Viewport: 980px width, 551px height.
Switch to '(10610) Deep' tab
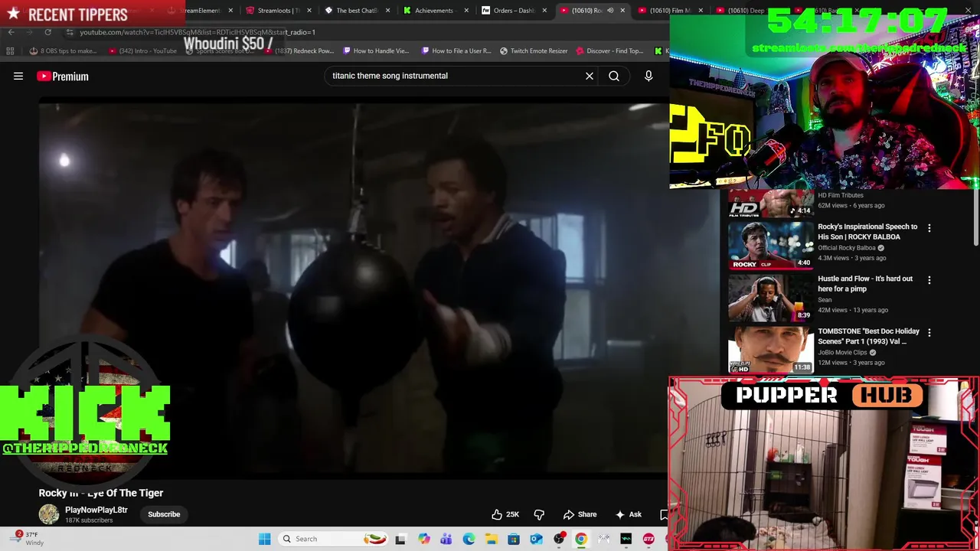(743, 11)
